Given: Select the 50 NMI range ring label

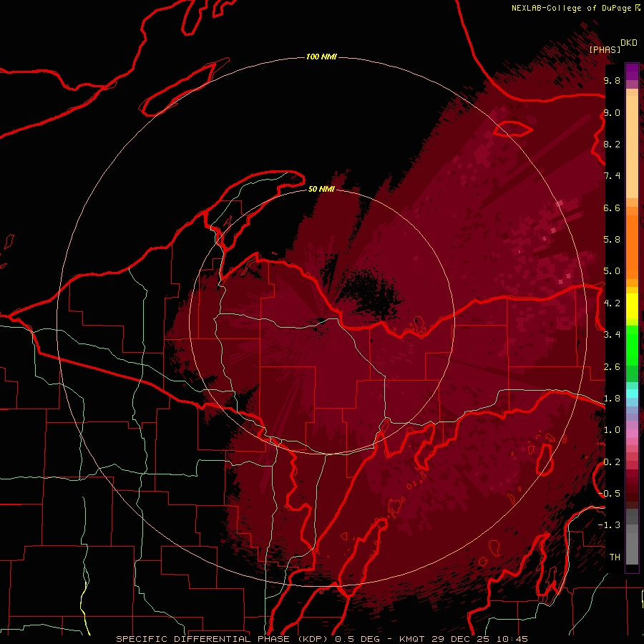Looking at the screenshot, I should point(321,189).
